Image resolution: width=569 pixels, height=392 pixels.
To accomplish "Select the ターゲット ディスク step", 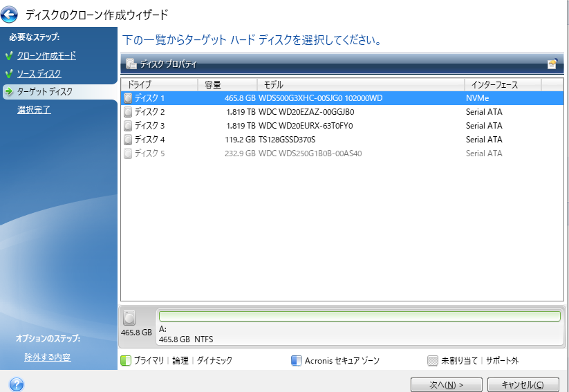I will point(45,91).
